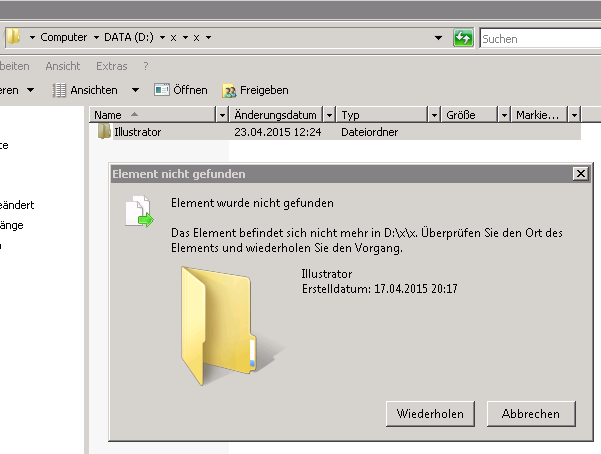Click the green refresh button in address bar

pyautogui.click(x=463, y=39)
